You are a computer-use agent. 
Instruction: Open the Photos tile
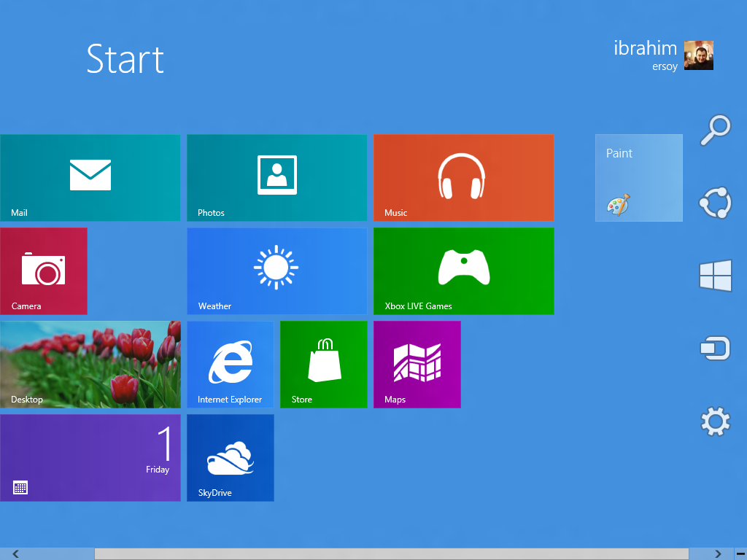point(276,178)
